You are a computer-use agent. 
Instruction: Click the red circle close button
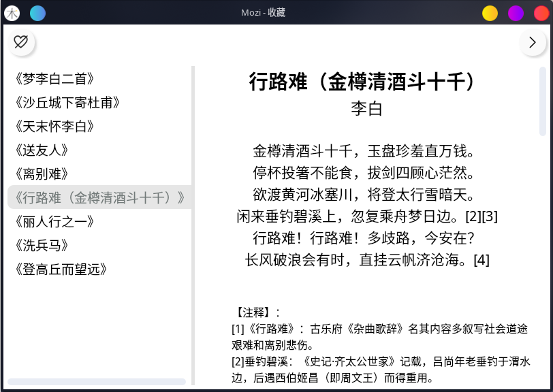pyautogui.click(x=541, y=14)
